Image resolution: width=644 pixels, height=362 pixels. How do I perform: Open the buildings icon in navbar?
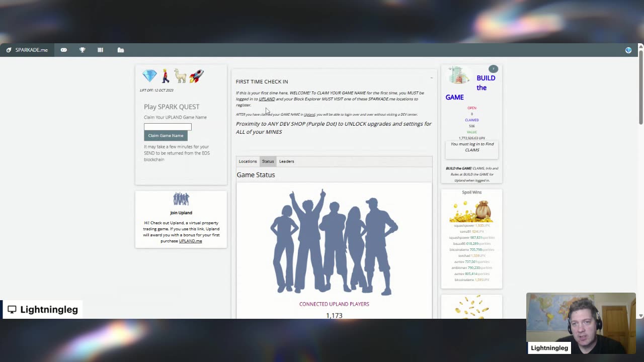pos(121,50)
